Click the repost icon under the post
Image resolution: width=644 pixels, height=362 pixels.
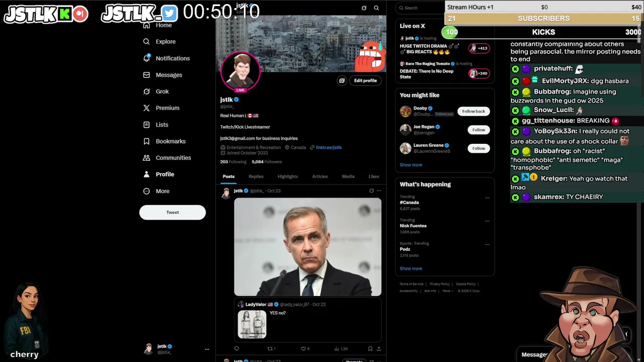pos(270,348)
